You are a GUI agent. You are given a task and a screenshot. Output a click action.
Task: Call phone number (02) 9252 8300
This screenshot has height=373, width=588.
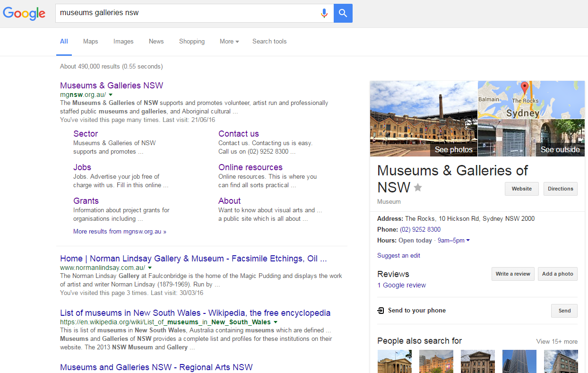[420, 230]
